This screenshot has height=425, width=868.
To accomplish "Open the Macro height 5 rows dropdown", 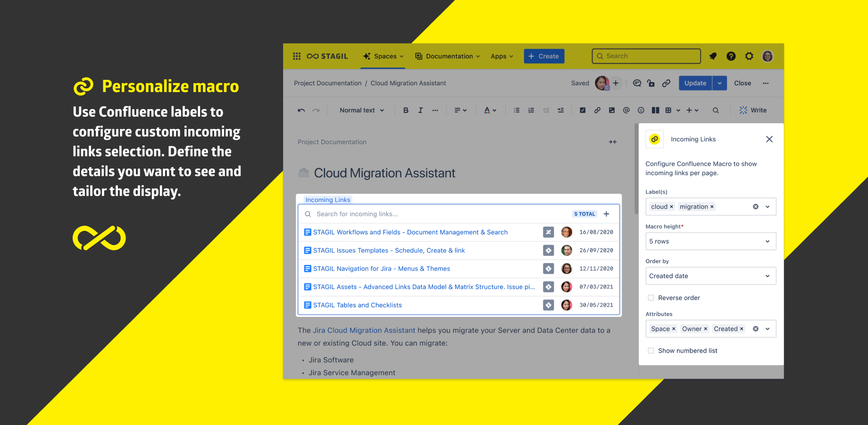I will tap(710, 241).
